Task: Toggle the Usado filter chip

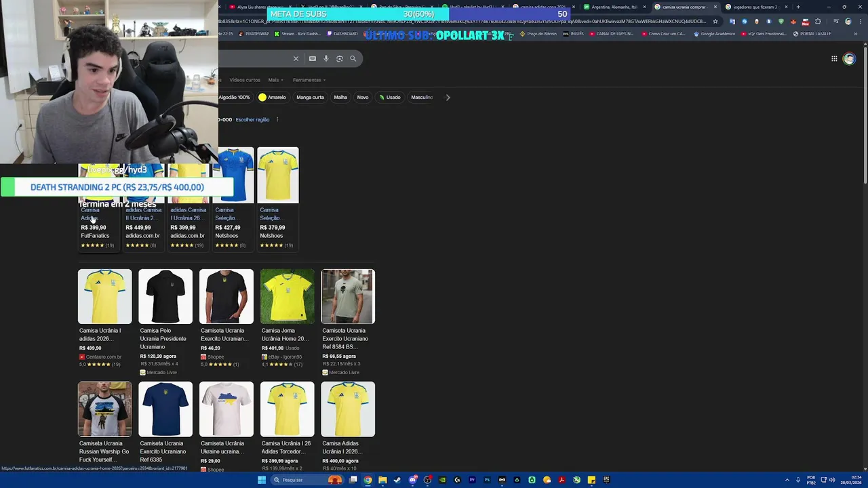Action: coord(390,97)
